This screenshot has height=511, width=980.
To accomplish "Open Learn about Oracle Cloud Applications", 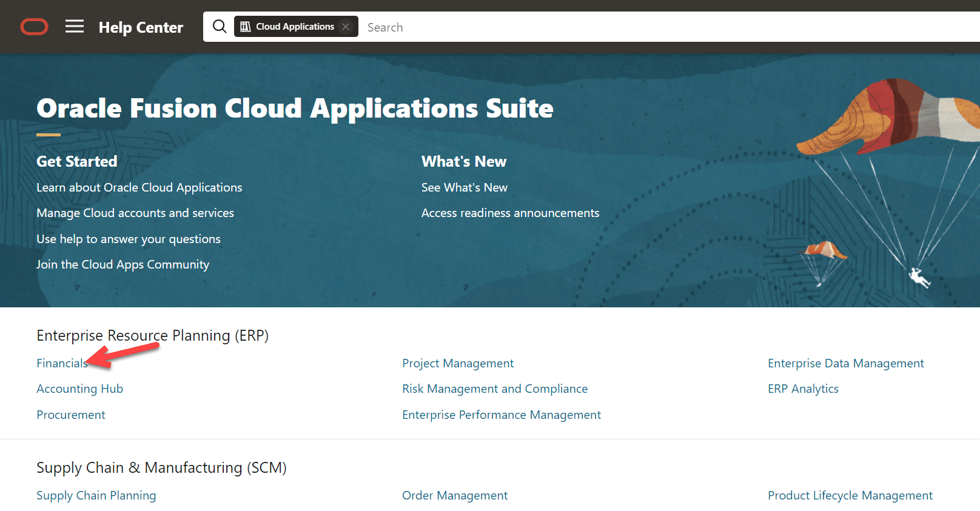I will (x=139, y=187).
